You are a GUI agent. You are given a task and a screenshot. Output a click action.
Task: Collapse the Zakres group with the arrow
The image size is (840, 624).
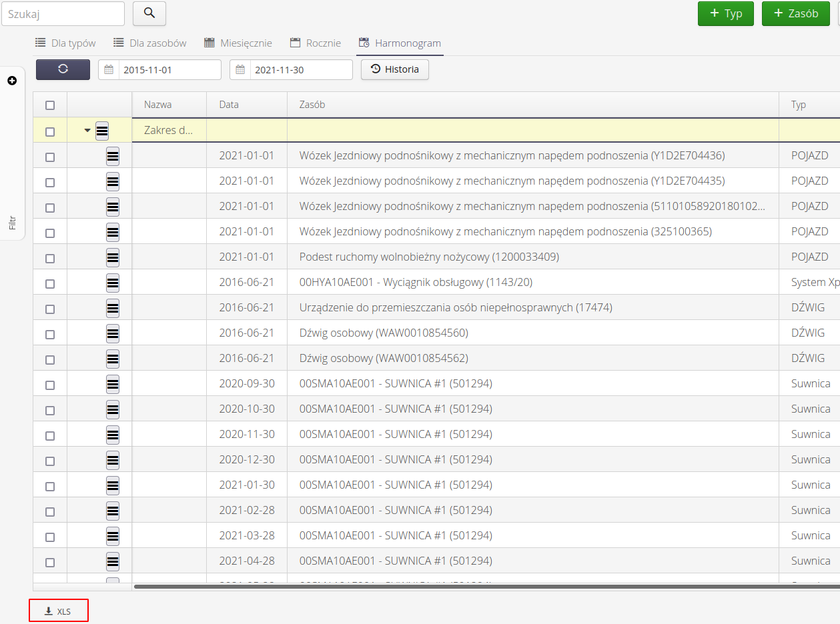coord(87,131)
